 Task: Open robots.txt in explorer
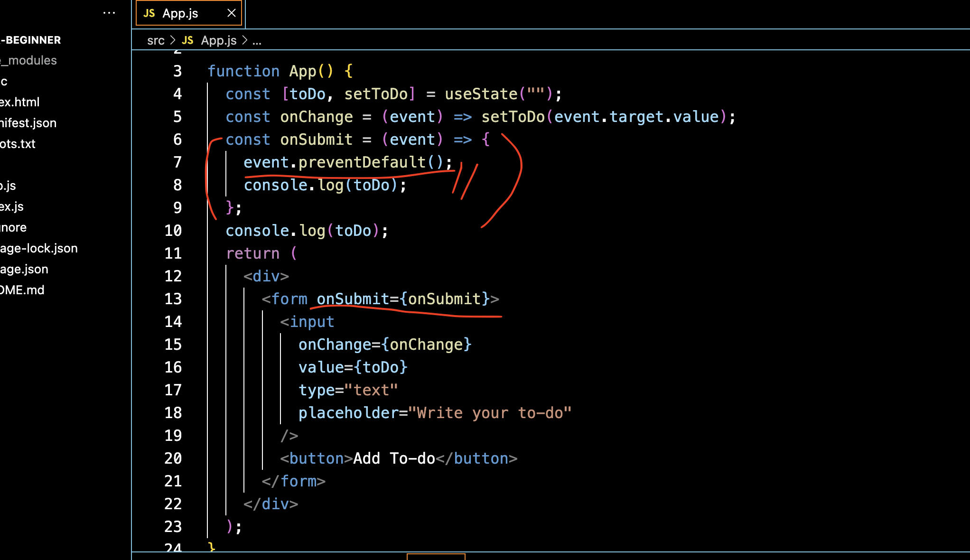point(18,144)
